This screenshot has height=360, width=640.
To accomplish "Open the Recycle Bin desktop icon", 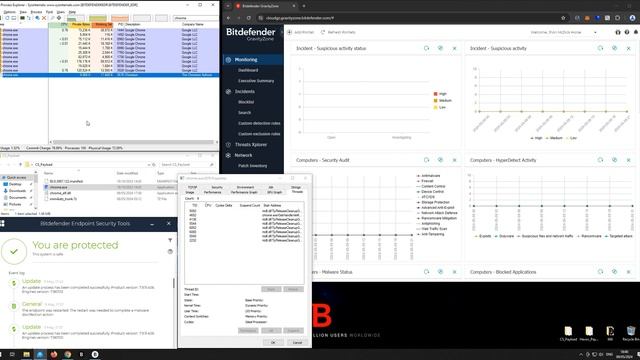I will (631, 333).
